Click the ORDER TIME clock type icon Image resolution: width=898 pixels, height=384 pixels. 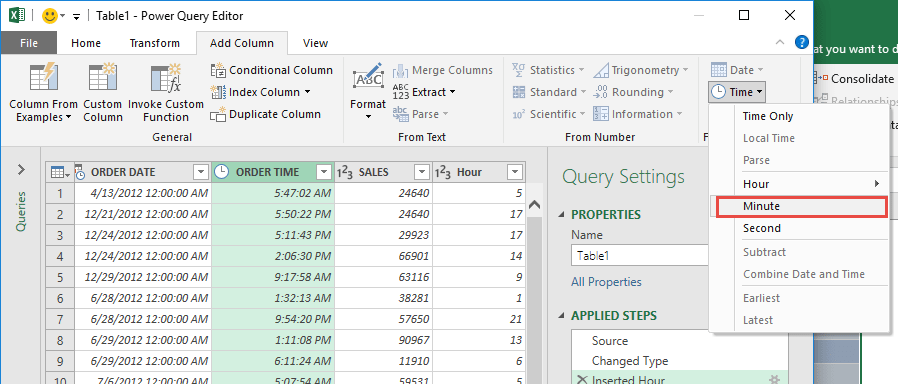(221, 172)
